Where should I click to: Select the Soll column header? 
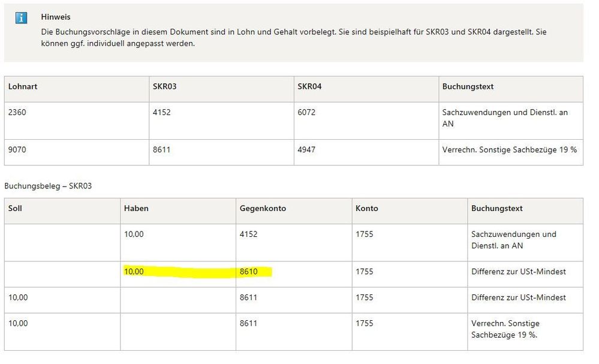pos(15,209)
